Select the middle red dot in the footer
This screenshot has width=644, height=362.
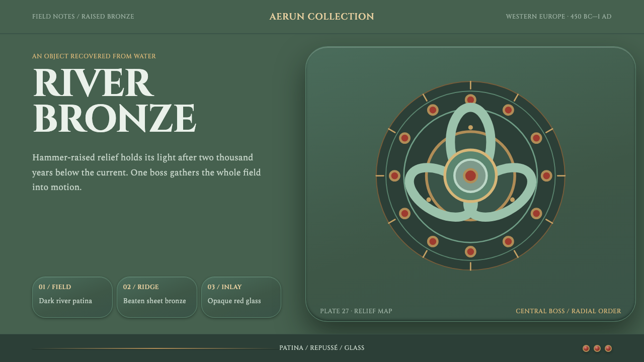(x=597, y=348)
